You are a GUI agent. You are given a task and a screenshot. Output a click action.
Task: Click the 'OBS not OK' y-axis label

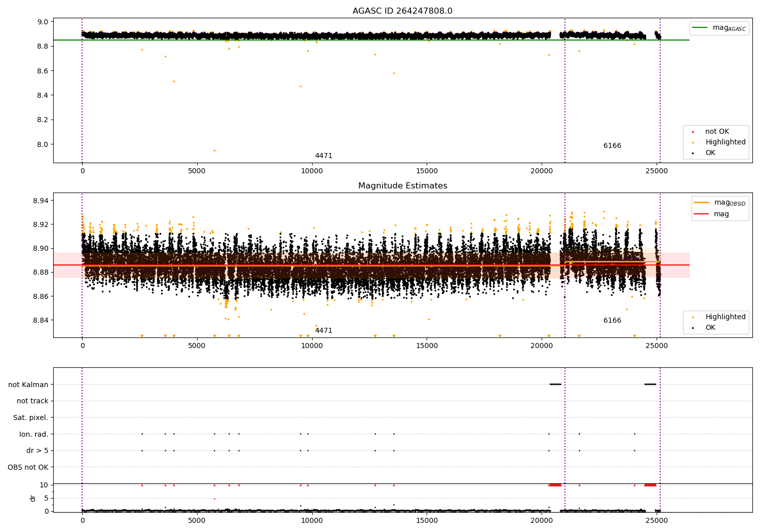[x=28, y=467]
